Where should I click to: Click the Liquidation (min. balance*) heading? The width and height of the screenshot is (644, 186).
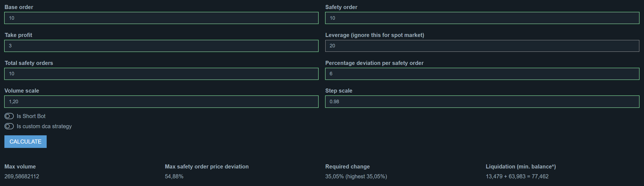coord(521,167)
